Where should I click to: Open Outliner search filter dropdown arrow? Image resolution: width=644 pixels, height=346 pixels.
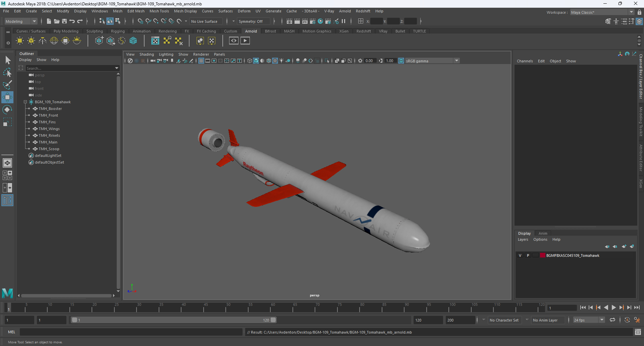point(117,68)
